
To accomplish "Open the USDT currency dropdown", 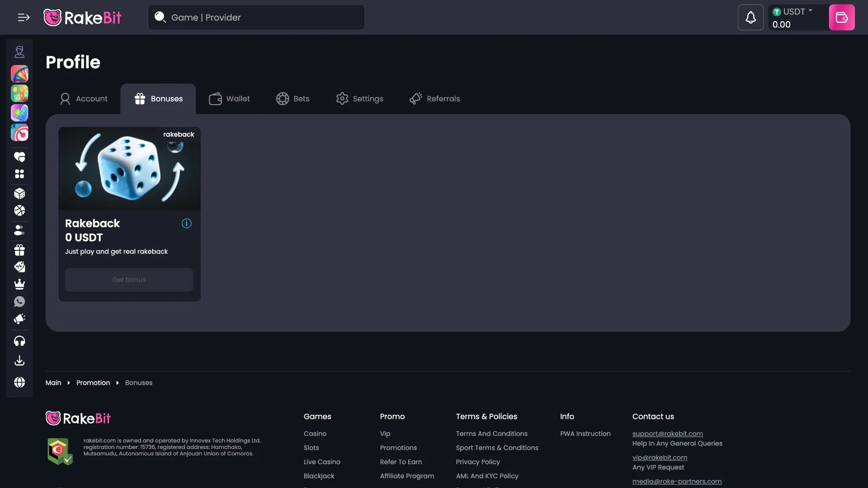I will 793,12.
